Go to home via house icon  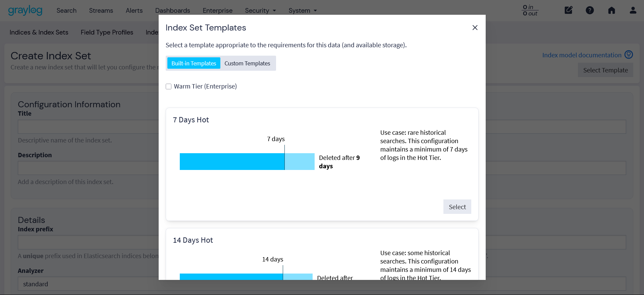tap(611, 10)
